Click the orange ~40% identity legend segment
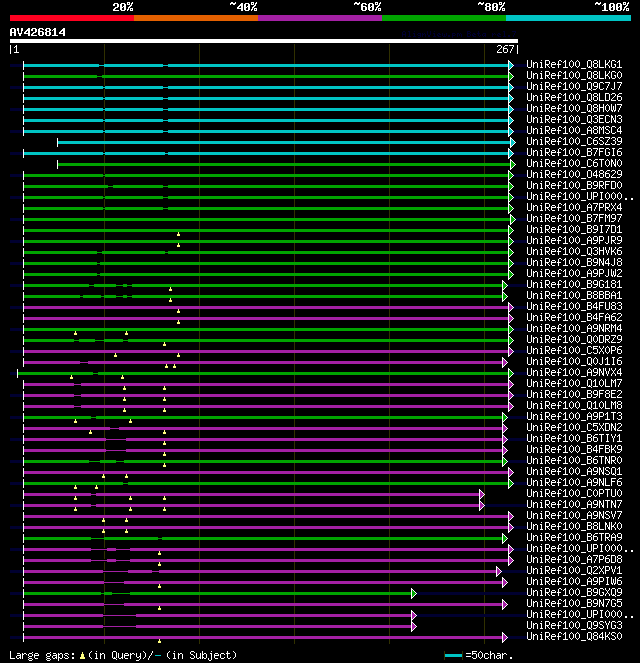This screenshot has height=663, width=640. pyautogui.click(x=196, y=18)
